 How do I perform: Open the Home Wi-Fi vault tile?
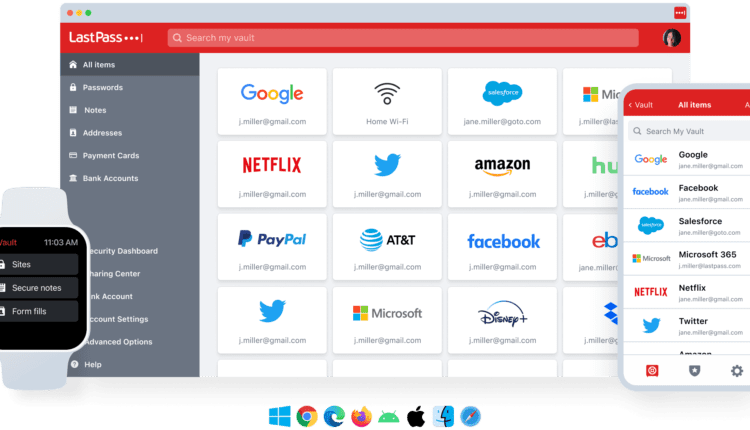pos(387,101)
